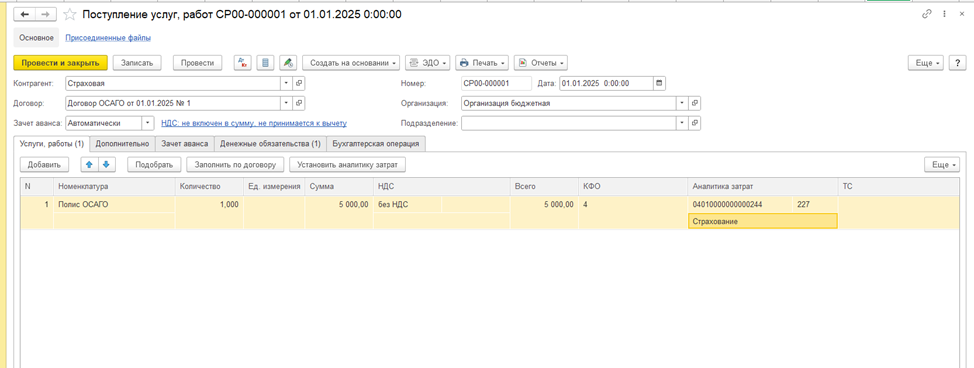Copy link to document icon
This screenshot has width=974, height=368.
point(927,14)
